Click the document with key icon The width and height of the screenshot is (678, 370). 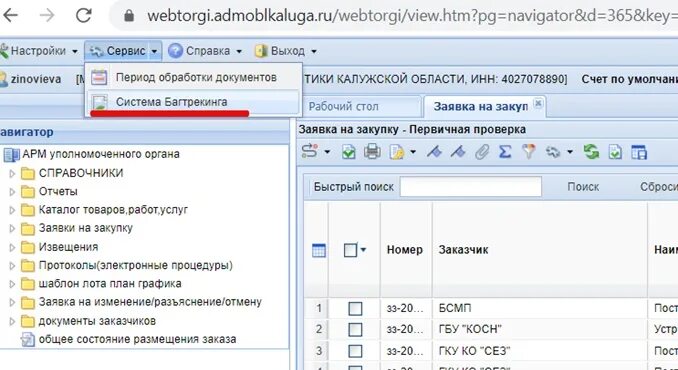397,152
